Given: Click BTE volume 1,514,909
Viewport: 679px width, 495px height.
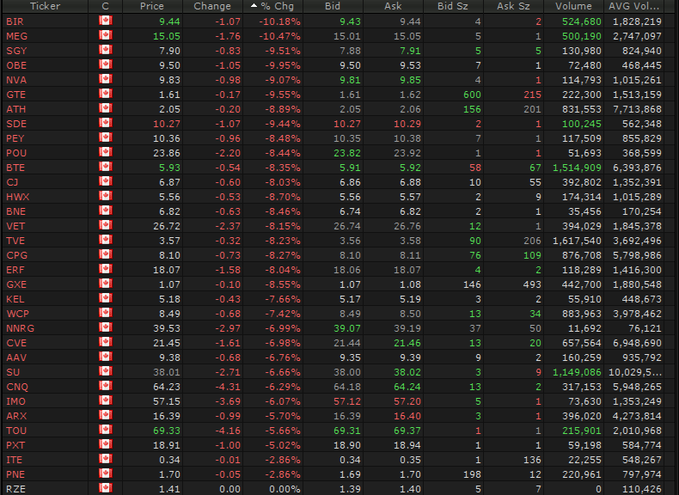Looking at the screenshot, I should pos(577,168).
